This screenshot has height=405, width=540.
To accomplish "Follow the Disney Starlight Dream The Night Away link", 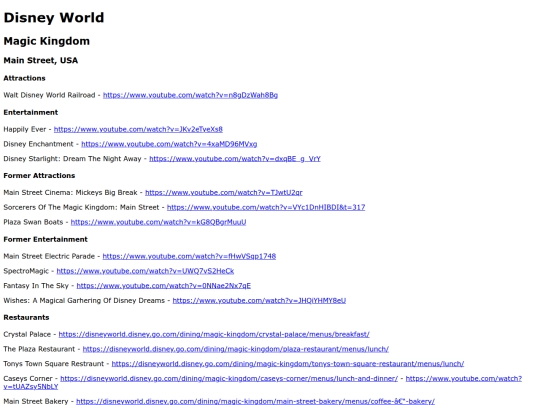I will [235, 159].
